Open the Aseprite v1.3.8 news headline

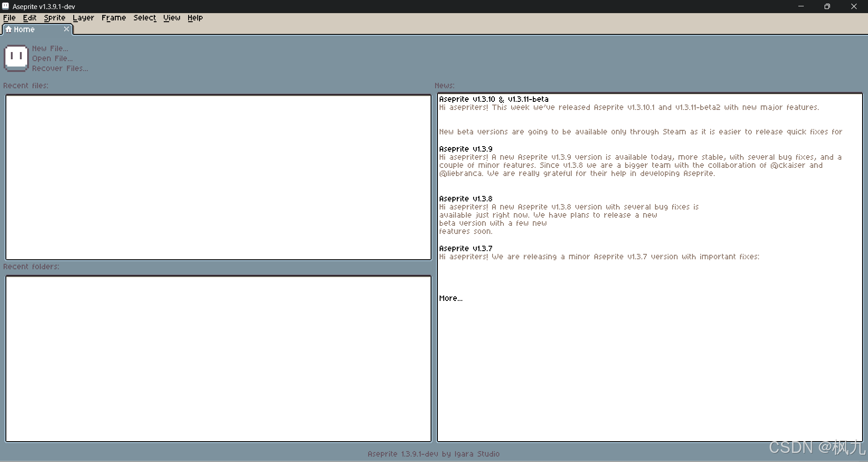pos(466,199)
